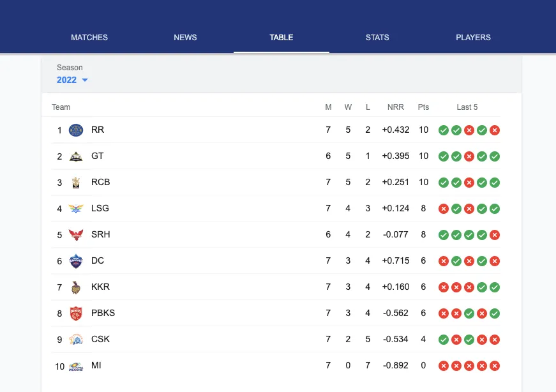This screenshot has height=392, width=556.
Task: Click DC's last red loss icon
Action: (x=495, y=261)
